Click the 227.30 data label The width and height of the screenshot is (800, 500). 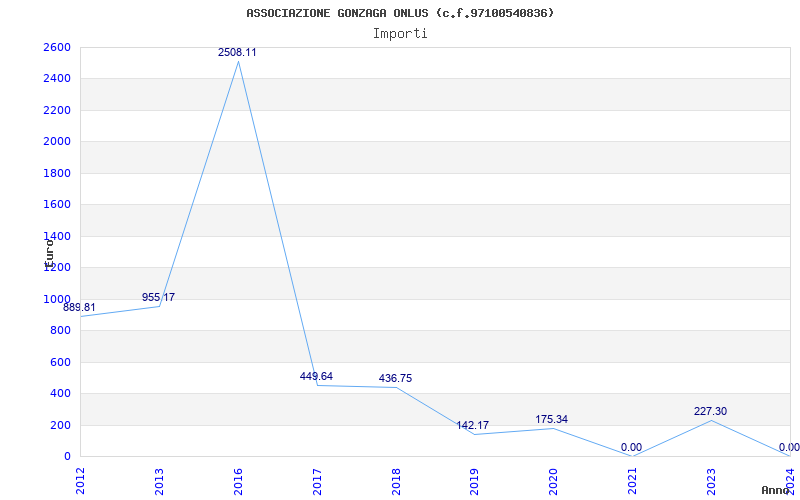[710, 411]
